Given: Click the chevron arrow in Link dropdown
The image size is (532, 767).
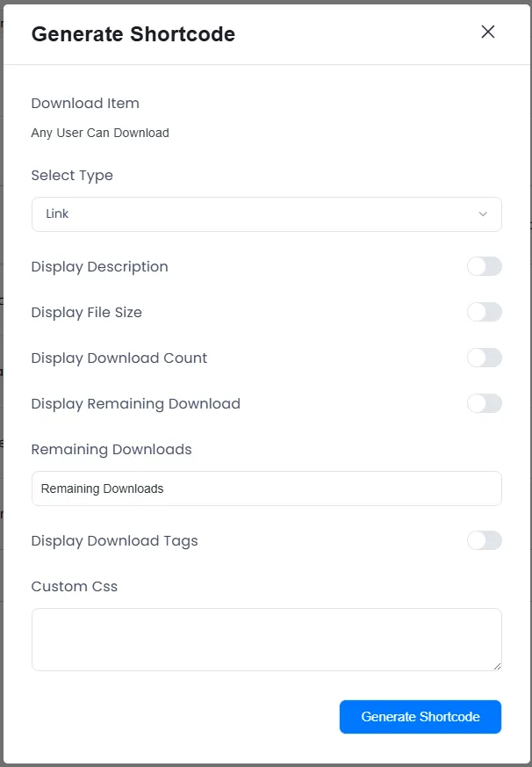Looking at the screenshot, I should [483, 214].
